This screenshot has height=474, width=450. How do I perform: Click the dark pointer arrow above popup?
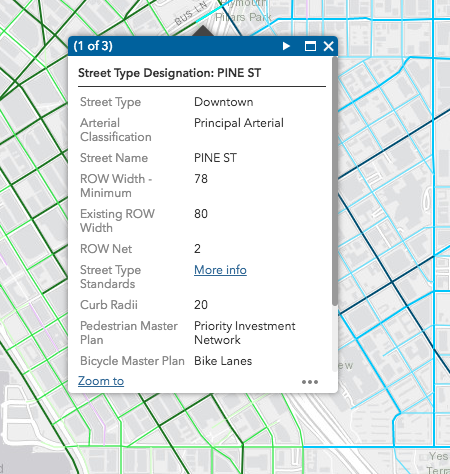[x=203, y=31]
